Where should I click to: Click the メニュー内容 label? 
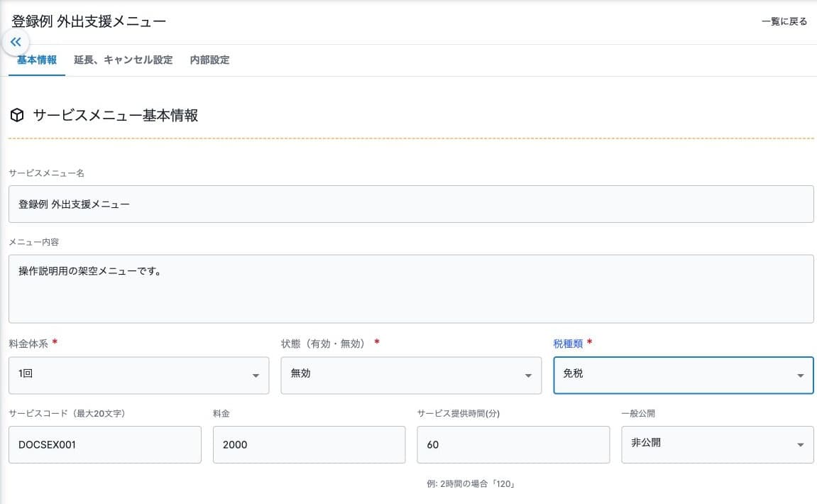[34, 242]
